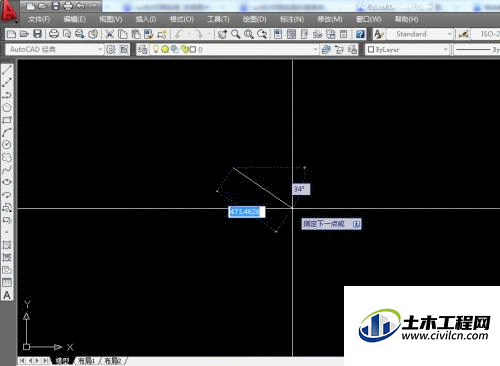Open the 视图(V) menu
The image size is (500, 366).
(x=111, y=19)
